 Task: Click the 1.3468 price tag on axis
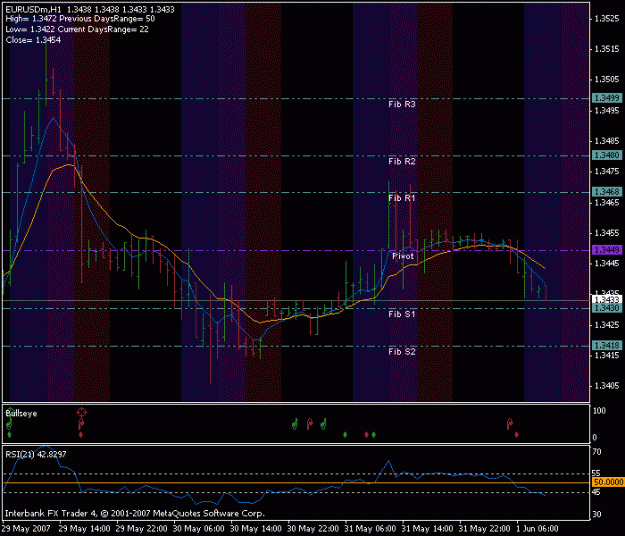(607, 192)
